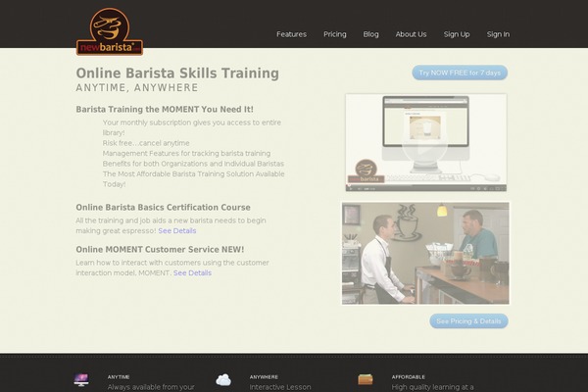This screenshot has width=588, height=392.
Task: Visit the About Us page
Action: coord(411,34)
